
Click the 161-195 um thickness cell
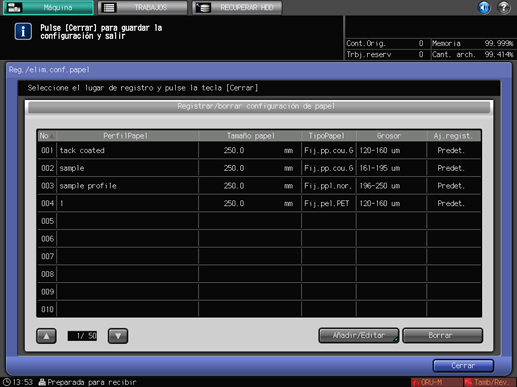(x=391, y=168)
